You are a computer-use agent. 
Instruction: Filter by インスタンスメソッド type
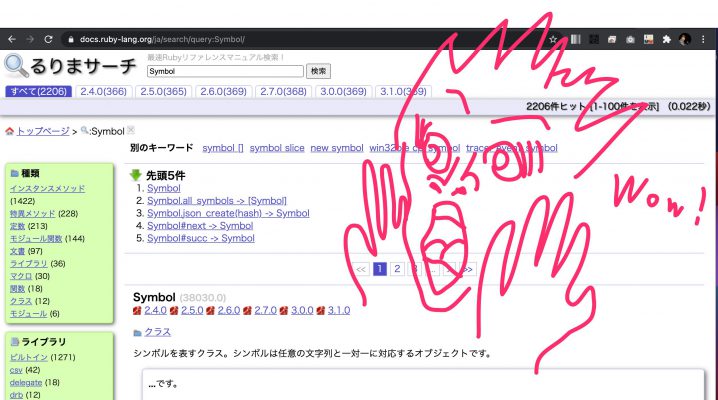(47, 188)
